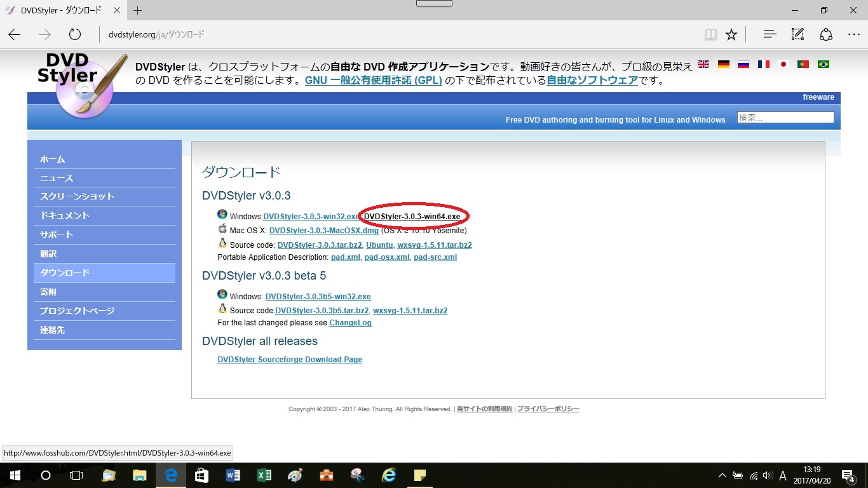Viewport: 868px width, 488px height.
Task: Select ダウンロード sidebar item
Action: pos(104,273)
